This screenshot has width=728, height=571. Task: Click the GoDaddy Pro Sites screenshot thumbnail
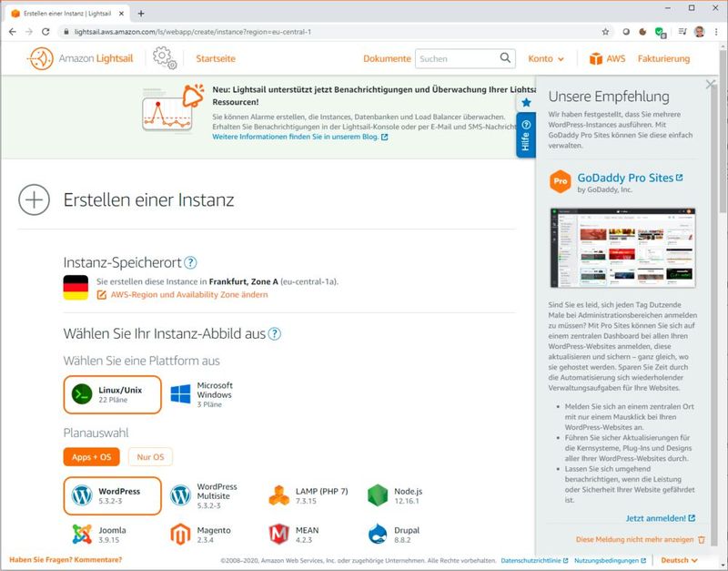point(622,248)
